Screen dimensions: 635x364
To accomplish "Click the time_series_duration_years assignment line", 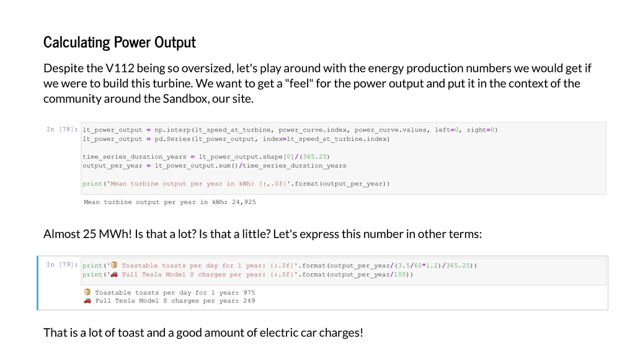I will 206,157.
